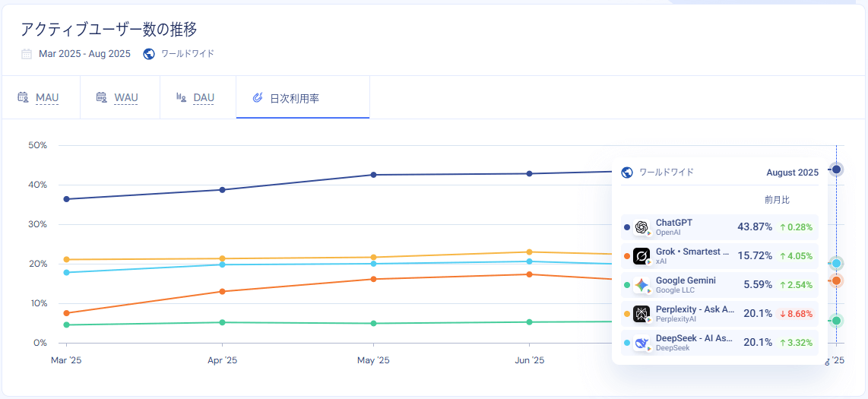Click Gemini's May '25 green data point
Image resolution: width=868 pixels, height=399 pixels.
point(374,323)
